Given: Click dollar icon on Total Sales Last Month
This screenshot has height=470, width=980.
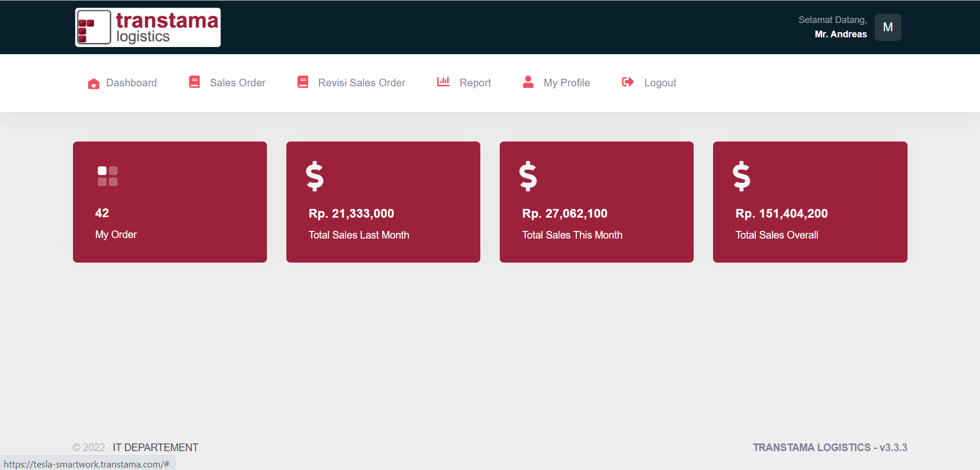Looking at the screenshot, I should [x=315, y=176].
